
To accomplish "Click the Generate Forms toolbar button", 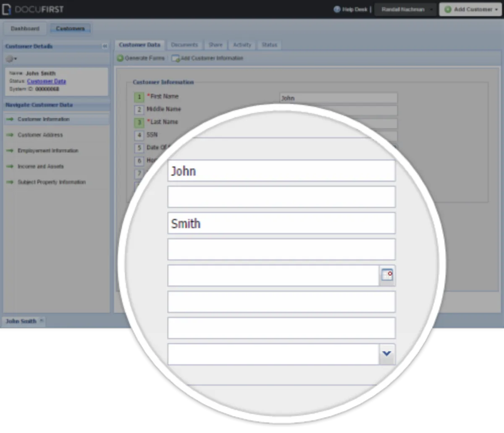I will coord(141,58).
